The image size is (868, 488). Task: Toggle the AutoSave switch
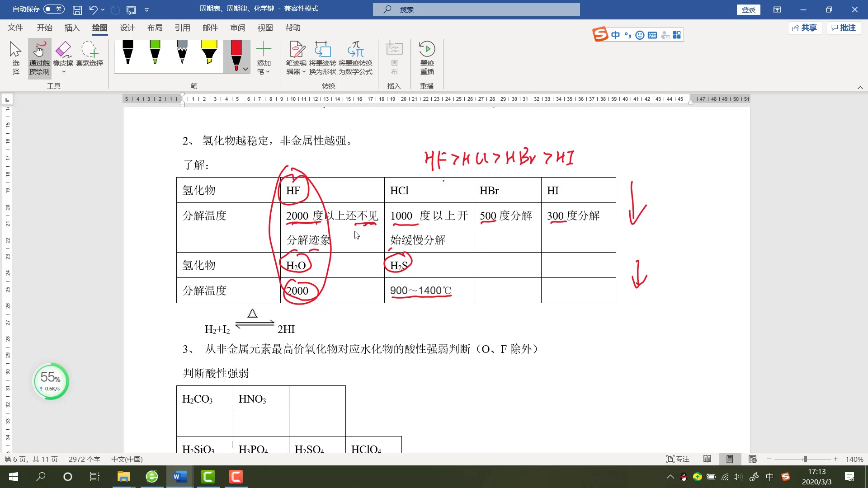tap(54, 9)
